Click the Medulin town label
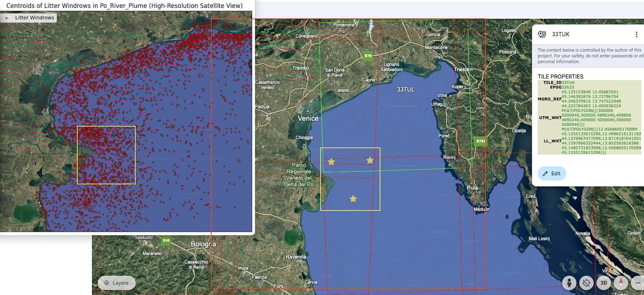 point(481,209)
